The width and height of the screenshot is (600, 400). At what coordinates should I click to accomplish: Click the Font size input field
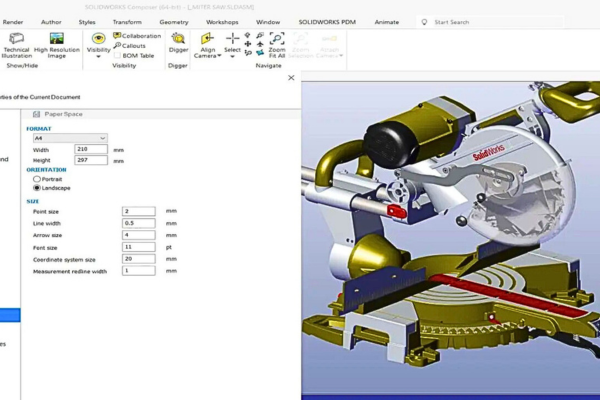point(138,247)
